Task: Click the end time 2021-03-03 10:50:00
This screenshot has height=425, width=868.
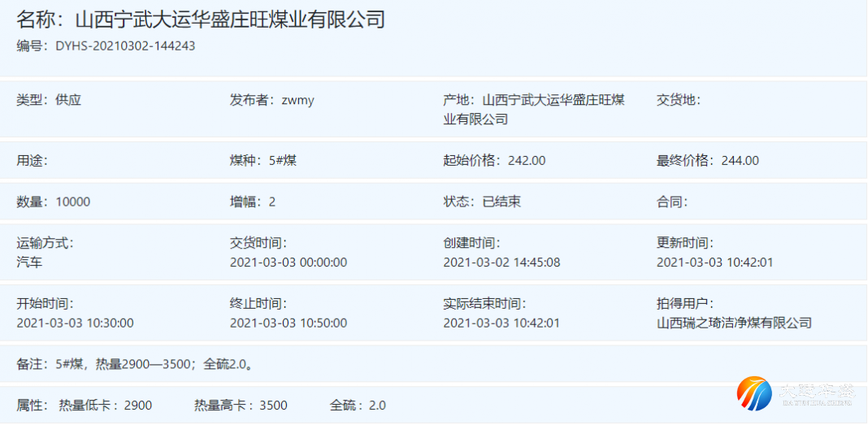Action: pyautogui.click(x=289, y=323)
